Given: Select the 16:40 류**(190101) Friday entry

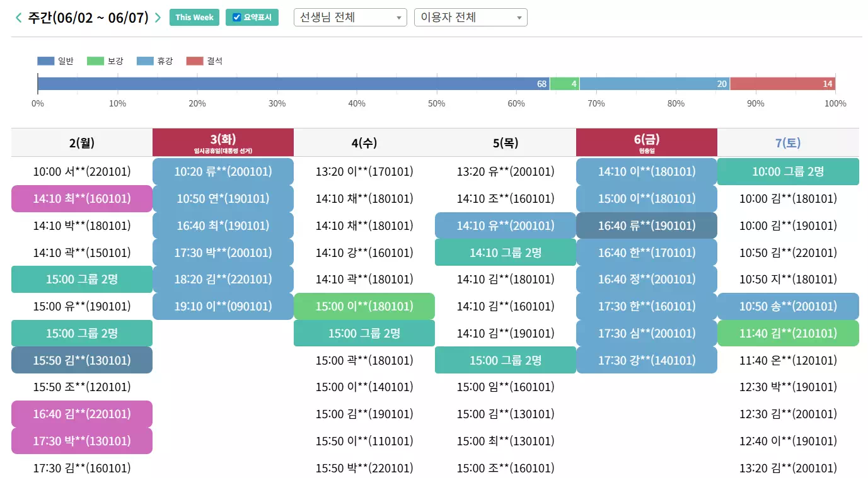Looking at the screenshot, I should (646, 225).
